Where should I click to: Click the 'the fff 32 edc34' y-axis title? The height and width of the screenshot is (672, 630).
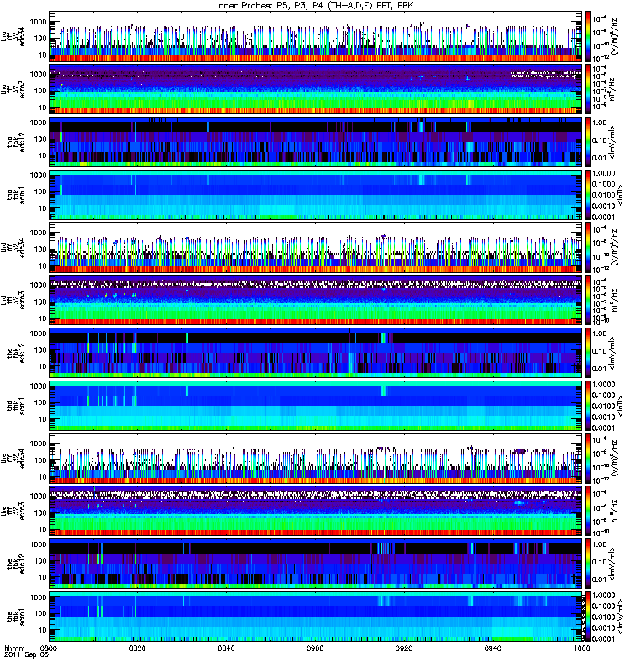click(x=12, y=459)
